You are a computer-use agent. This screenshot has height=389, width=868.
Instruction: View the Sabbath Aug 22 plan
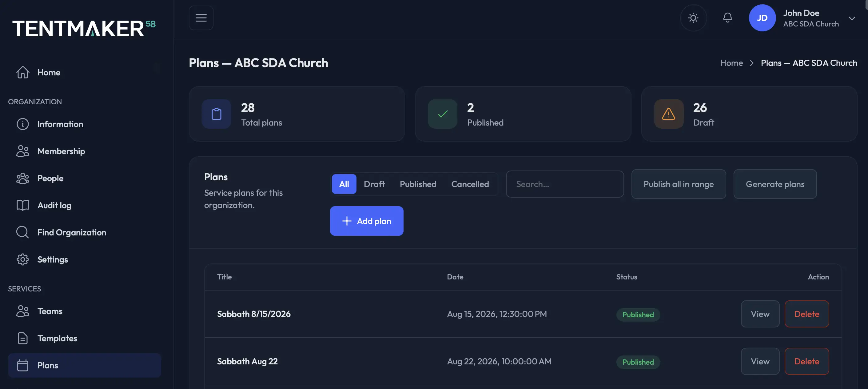(x=760, y=361)
